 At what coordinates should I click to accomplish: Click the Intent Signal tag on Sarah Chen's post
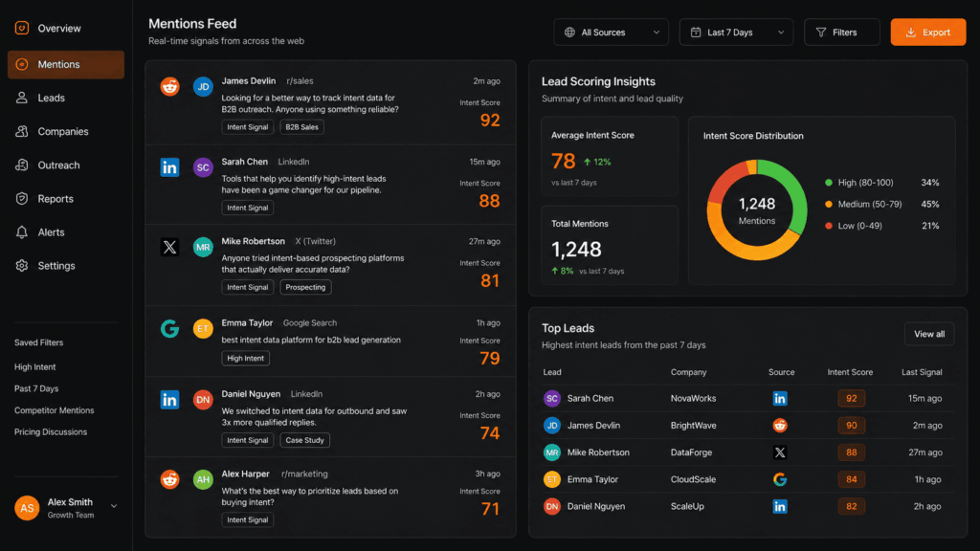click(x=247, y=208)
